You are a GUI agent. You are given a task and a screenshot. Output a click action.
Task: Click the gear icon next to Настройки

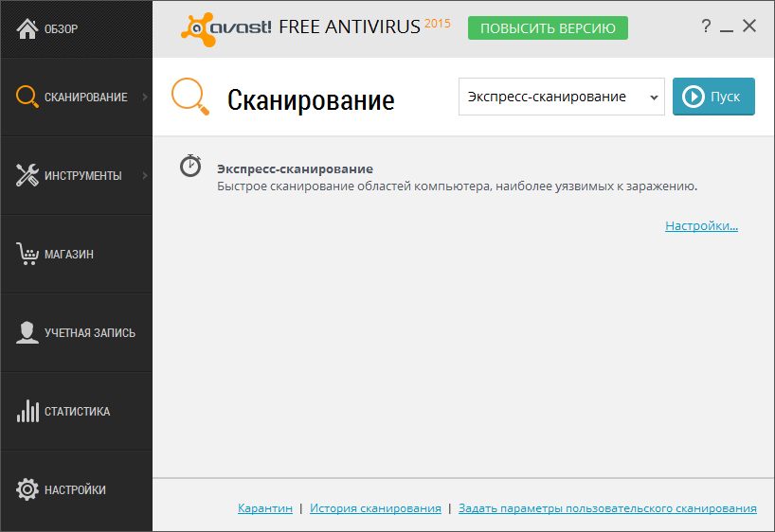click(27, 489)
